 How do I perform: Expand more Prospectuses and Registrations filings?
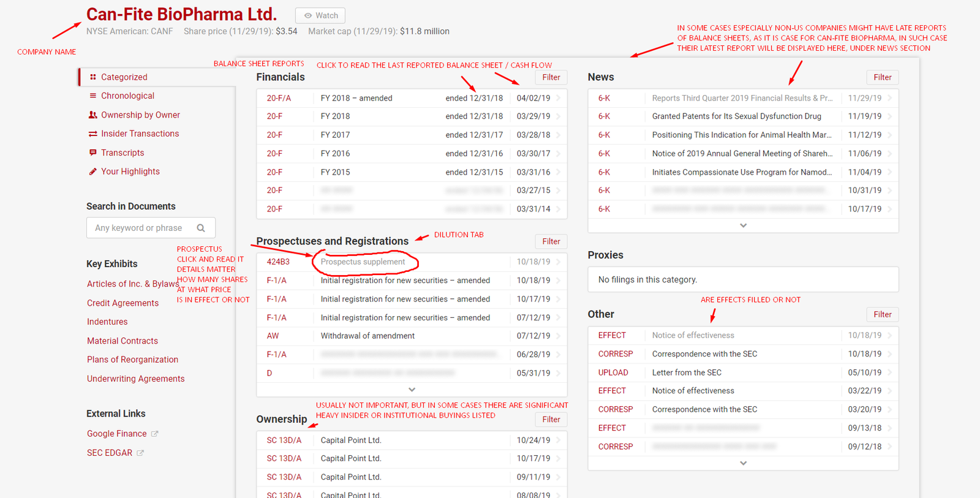point(412,390)
